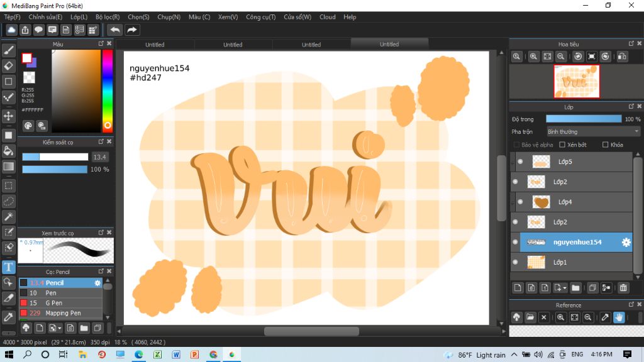Click the speech bubble toolbar icon
This screenshot has height=362, width=644.
pyautogui.click(x=38, y=30)
